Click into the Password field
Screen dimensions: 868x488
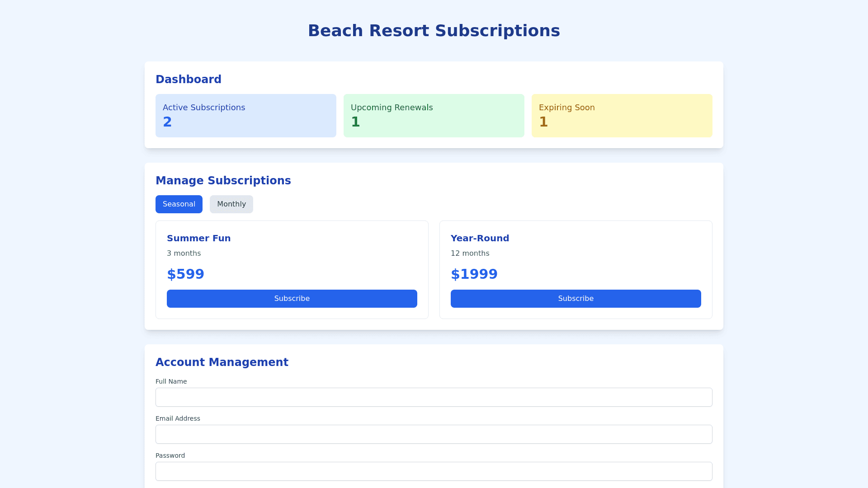434,471
